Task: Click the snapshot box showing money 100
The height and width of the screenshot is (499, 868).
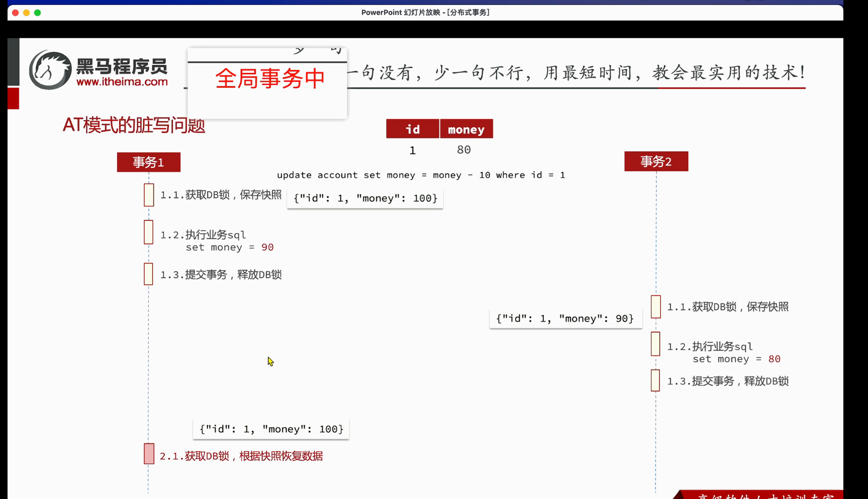Action: (364, 198)
